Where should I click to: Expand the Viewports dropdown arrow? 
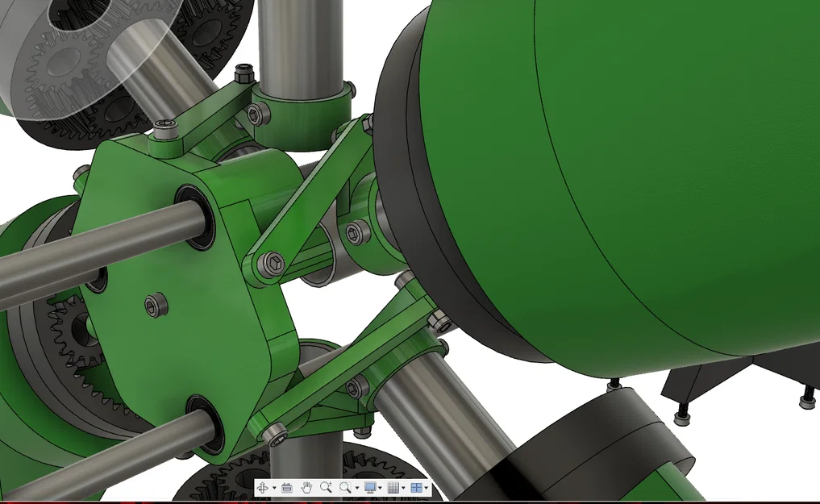tap(425, 487)
